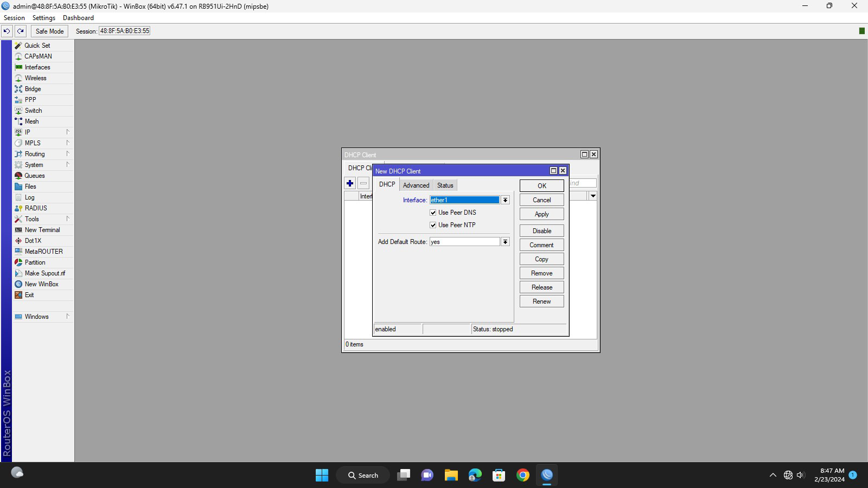Open the Windows Start menu

[x=322, y=475]
